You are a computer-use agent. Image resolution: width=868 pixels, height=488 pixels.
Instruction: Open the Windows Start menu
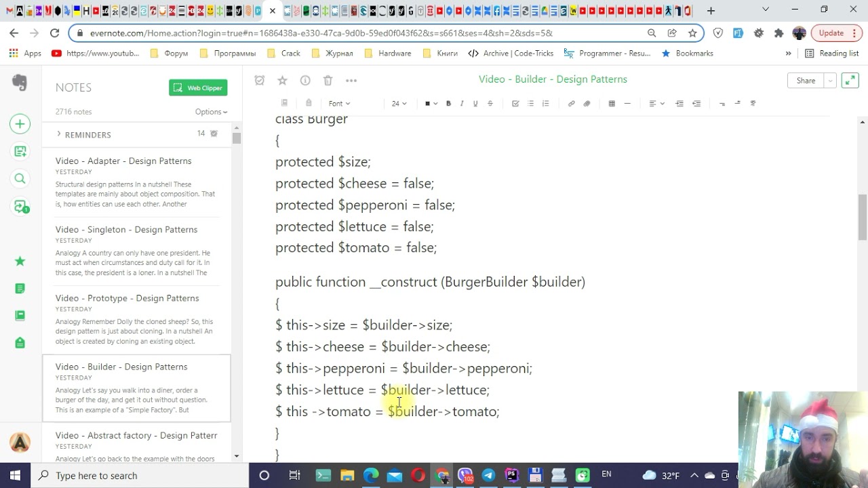point(15,475)
